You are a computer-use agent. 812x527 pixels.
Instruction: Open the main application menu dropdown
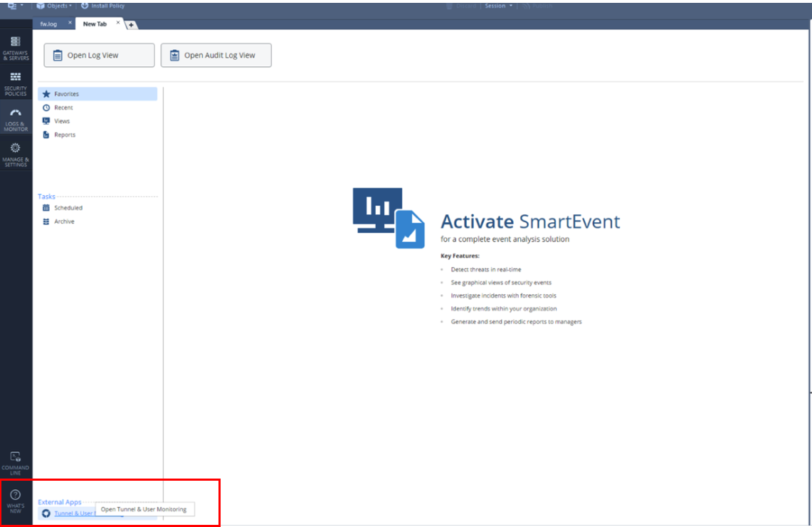coord(16,6)
